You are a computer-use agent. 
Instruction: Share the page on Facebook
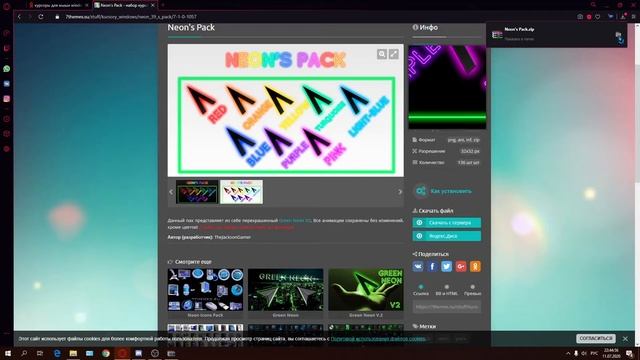(x=432, y=266)
